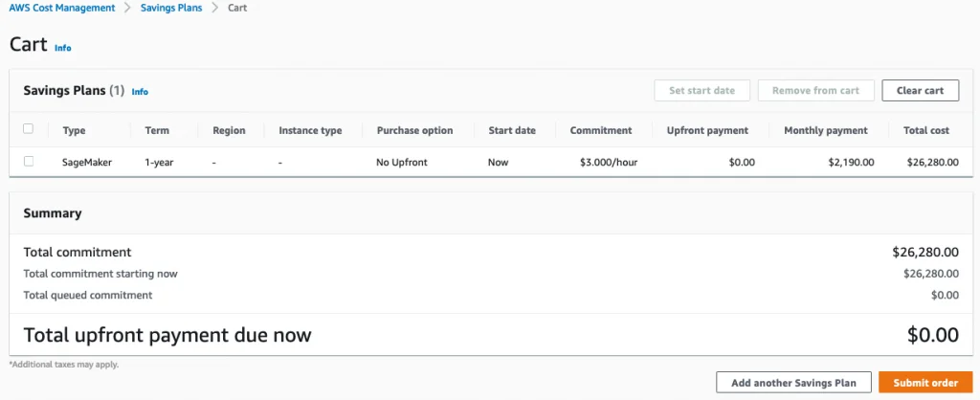The width and height of the screenshot is (980, 400).
Task: Click the Set start date button
Action: [702, 91]
